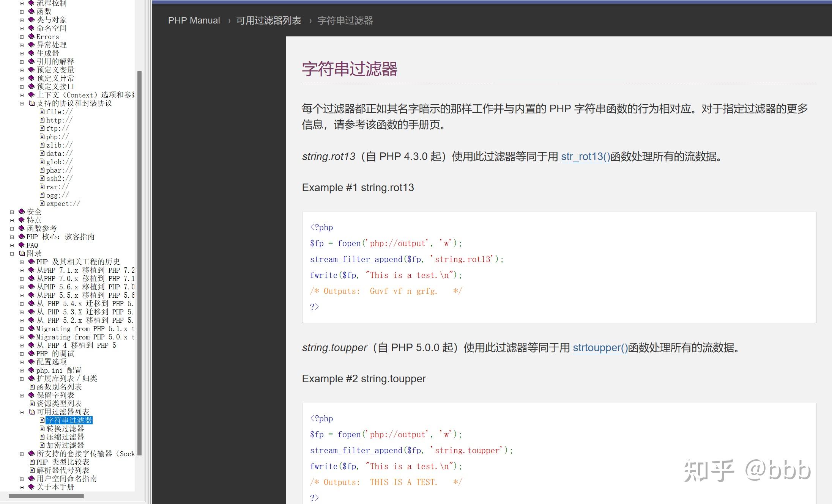832x504 pixels.
Task: Go to PHP Manual breadcrumb
Action: point(194,20)
